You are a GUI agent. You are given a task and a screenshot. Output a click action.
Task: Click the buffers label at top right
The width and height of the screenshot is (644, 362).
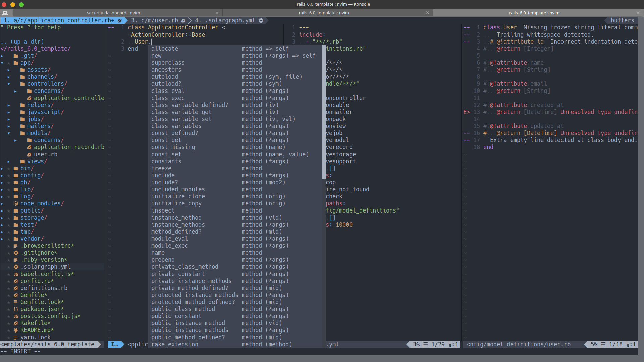click(x=622, y=21)
